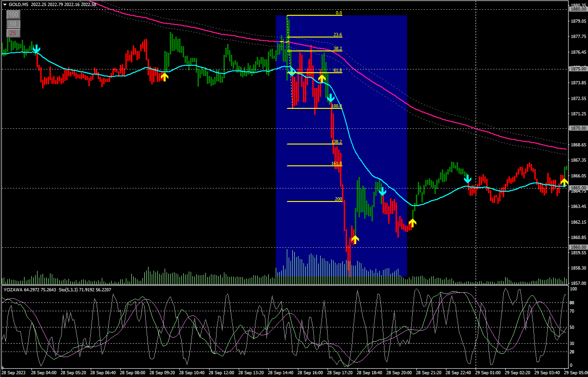Click the 28 Sep 17:20 time axis label
The height and width of the screenshot is (377, 588).
(x=341, y=372)
